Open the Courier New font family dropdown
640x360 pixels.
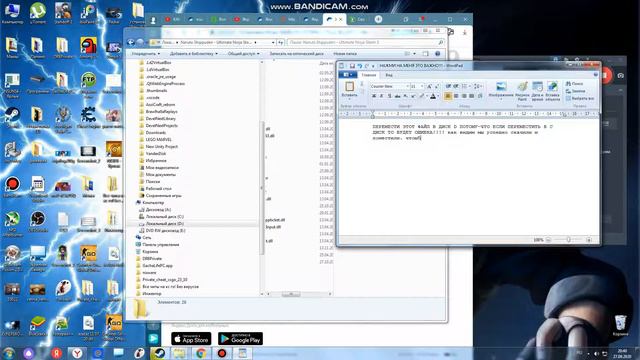point(407,86)
